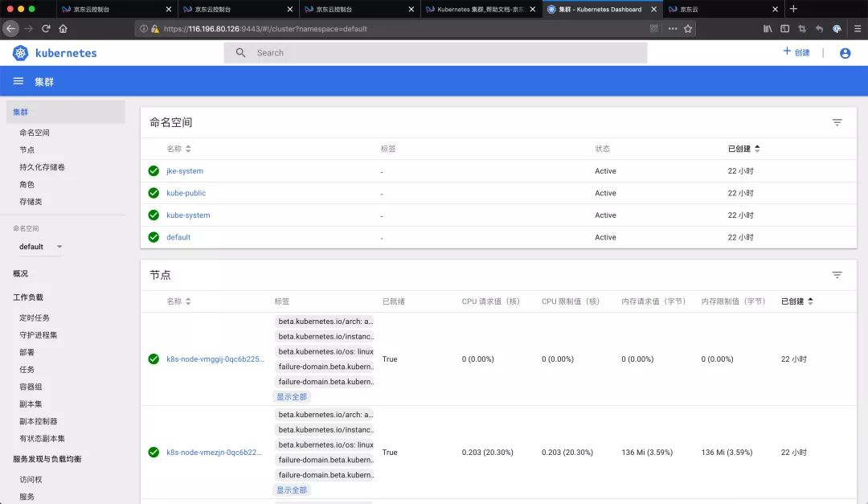Open the hamburger navigation menu
Screen dimensions: 868x504
18,81
